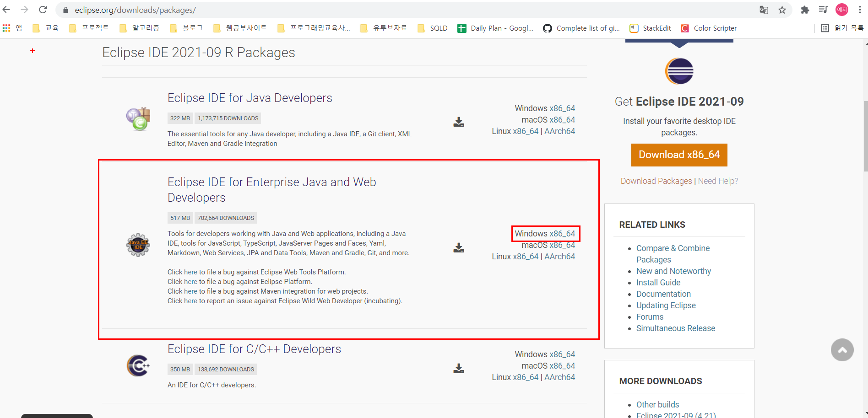Screen dimensions: 868x418
Task: Click the orange Download x86_64 button
Action: coord(679,155)
